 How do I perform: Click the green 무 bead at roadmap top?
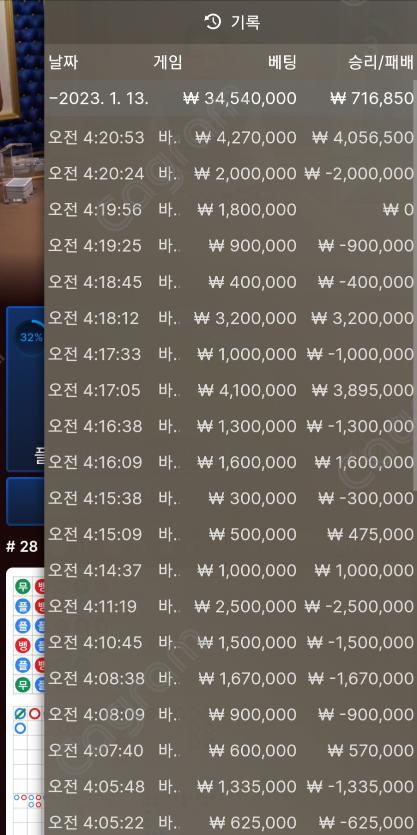(x=22, y=588)
